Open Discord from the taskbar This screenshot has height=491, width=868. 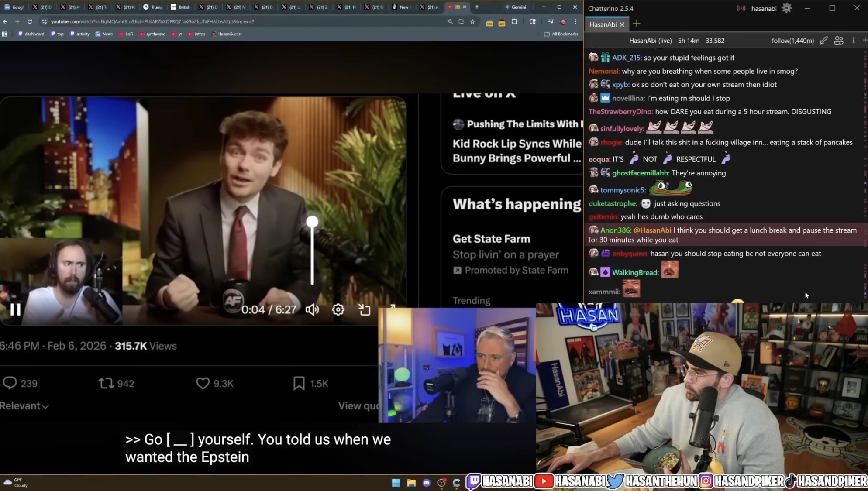(x=427, y=483)
